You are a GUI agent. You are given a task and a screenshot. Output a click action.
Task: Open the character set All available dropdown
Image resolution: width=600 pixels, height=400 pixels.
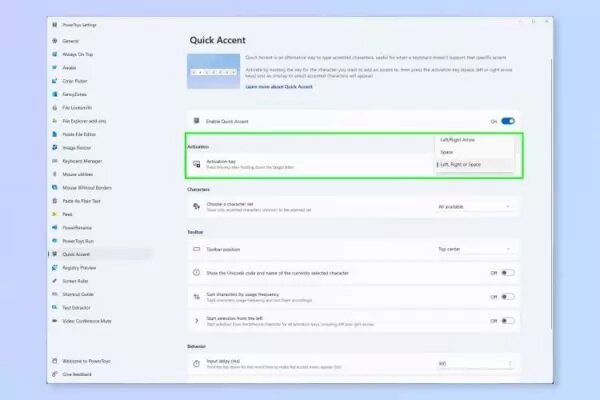click(x=474, y=207)
